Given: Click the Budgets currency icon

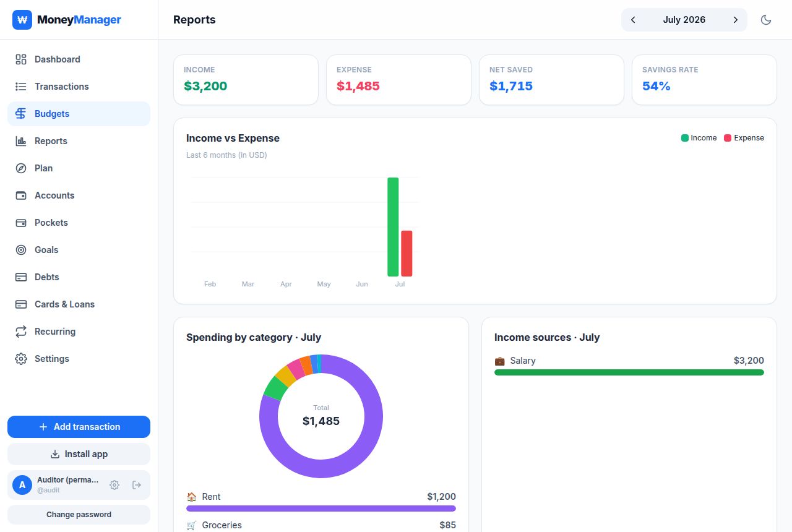Looking at the screenshot, I should (21, 114).
